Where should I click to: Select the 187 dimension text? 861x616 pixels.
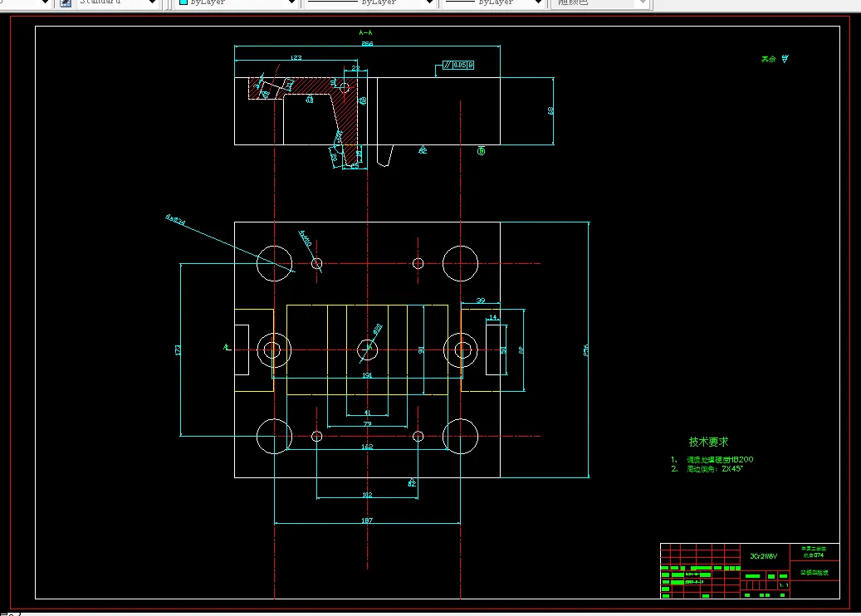point(367,521)
